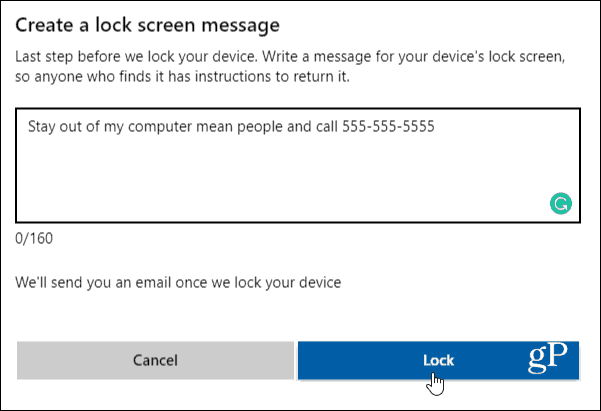The height and width of the screenshot is (411, 601).
Task: Click the words "lock your device" in the notice
Action: point(287,283)
